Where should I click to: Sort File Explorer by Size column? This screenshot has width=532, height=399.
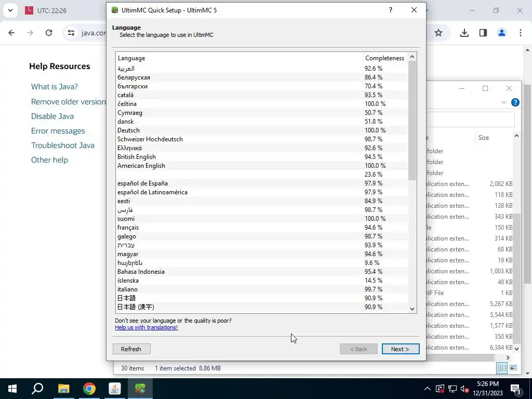pos(494,137)
